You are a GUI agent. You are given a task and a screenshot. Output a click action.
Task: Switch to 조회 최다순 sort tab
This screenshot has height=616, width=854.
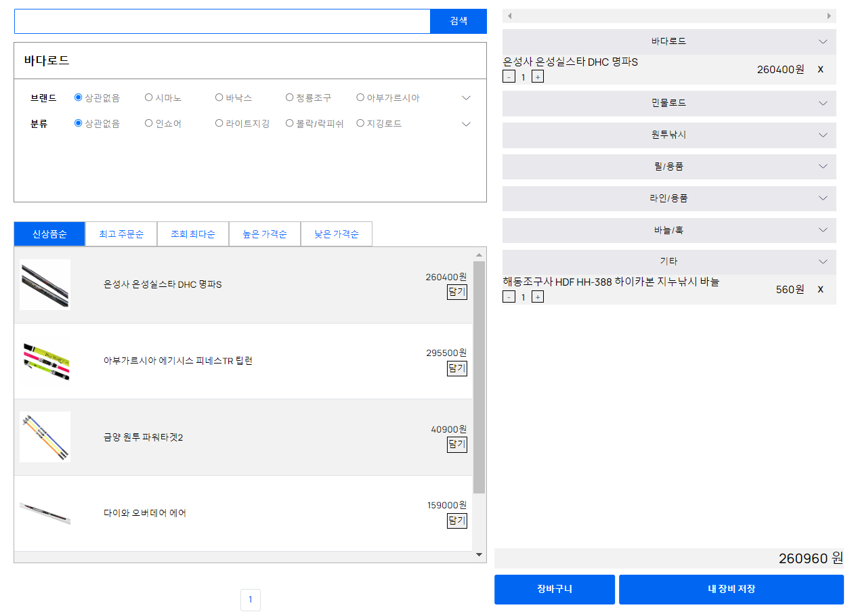pos(193,234)
